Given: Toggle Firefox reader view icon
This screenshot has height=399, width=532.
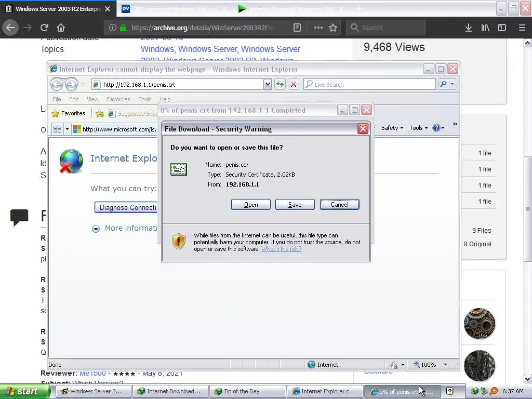Looking at the screenshot, I should (x=297, y=28).
